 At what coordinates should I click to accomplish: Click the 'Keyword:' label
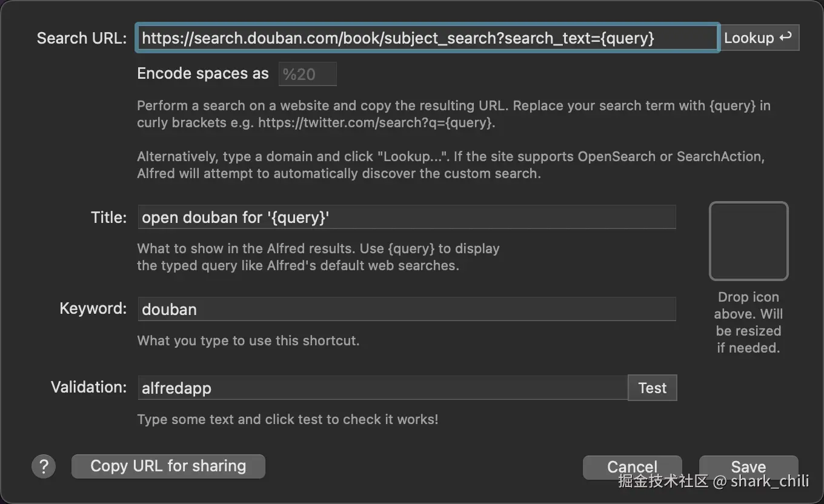pyautogui.click(x=93, y=308)
